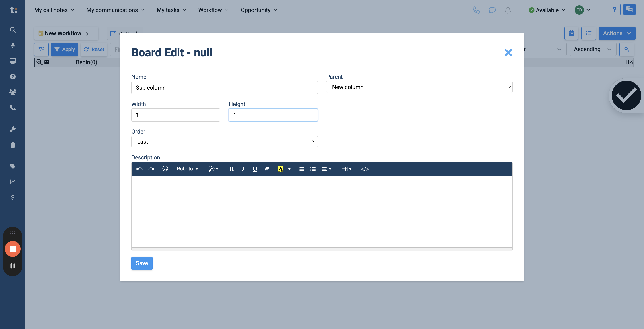
Task: Click into the Width input field
Action: coord(175,115)
